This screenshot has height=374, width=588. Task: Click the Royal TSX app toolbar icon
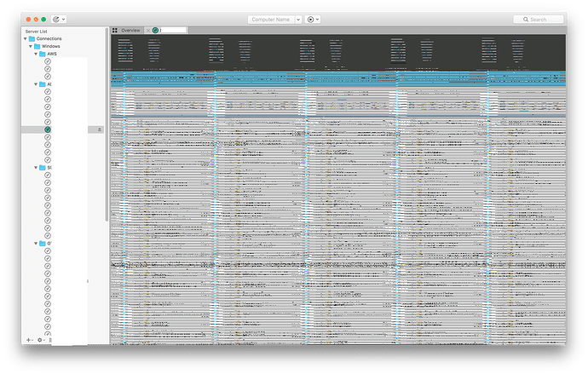[x=56, y=19]
